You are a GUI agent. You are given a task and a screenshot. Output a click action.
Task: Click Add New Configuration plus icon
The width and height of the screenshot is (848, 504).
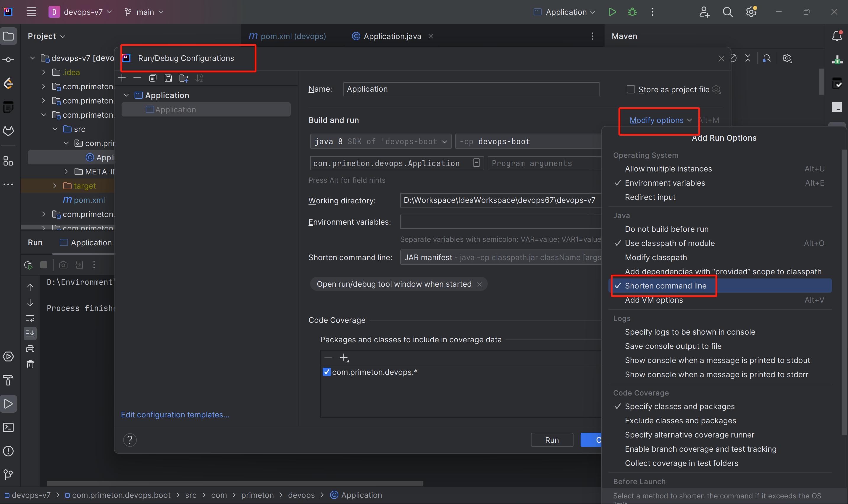coord(122,78)
